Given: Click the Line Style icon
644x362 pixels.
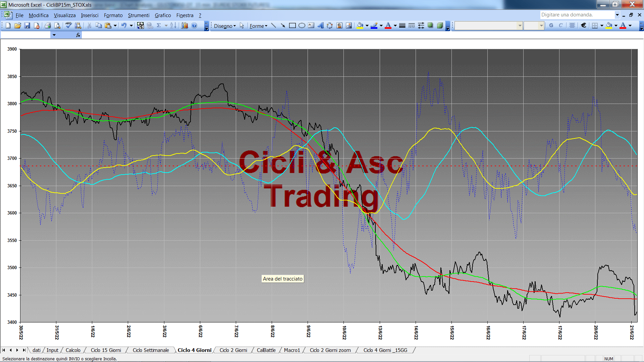Looking at the screenshot, I should point(402,25).
